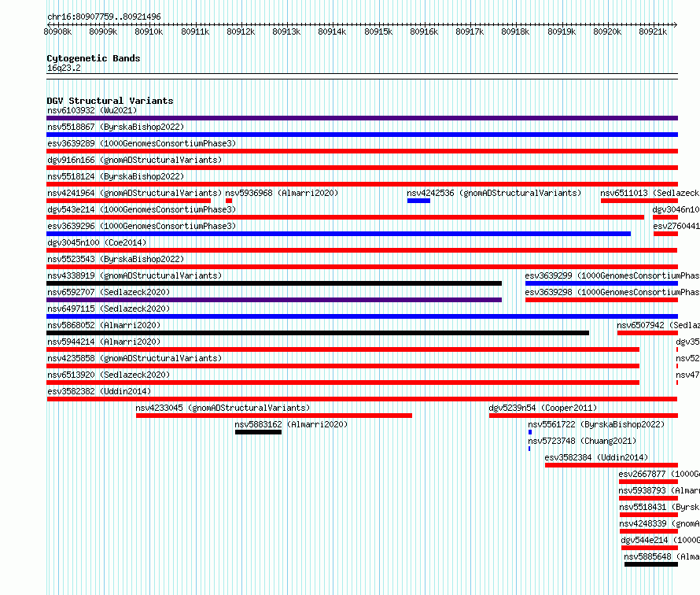Open dgv543e214 variant label
This screenshot has width=700, height=595.
pos(142,209)
